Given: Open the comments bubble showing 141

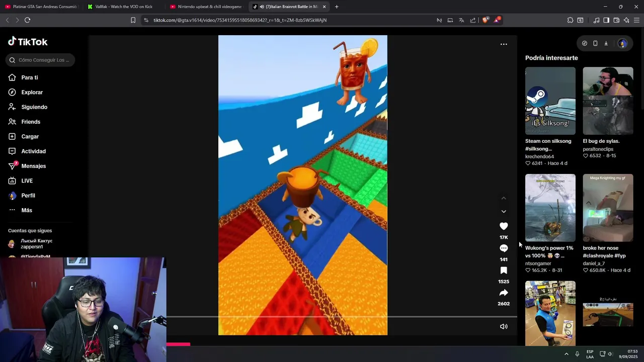Looking at the screenshot, I should [504, 248].
